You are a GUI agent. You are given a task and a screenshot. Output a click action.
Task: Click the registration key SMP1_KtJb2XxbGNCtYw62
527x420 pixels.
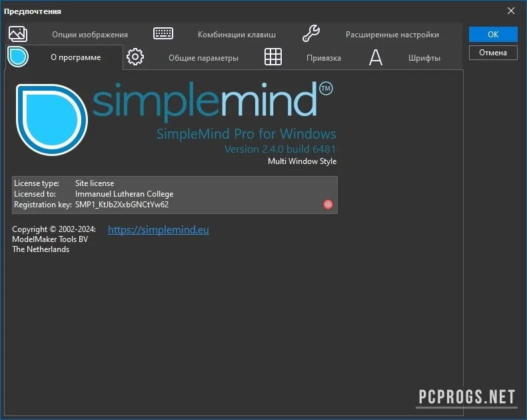click(x=122, y=205)
